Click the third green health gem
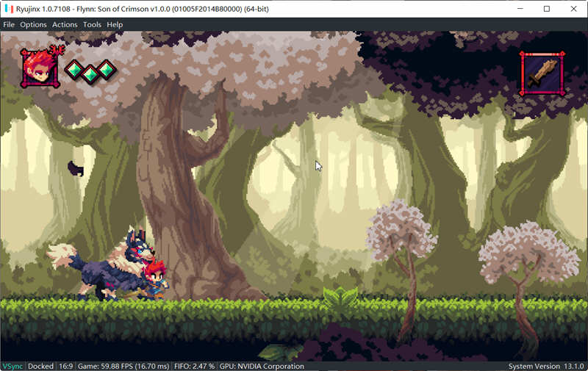588x371 pixels. [107, 69]
